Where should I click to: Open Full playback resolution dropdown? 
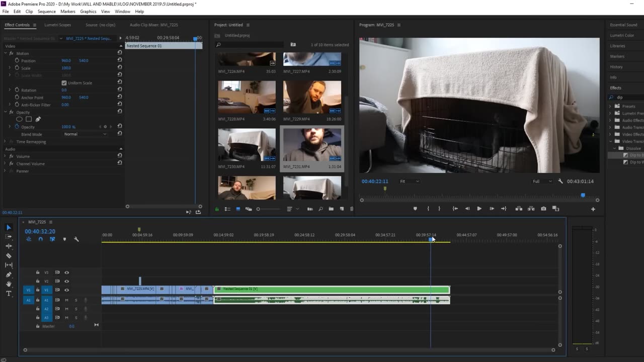point(542,181)
